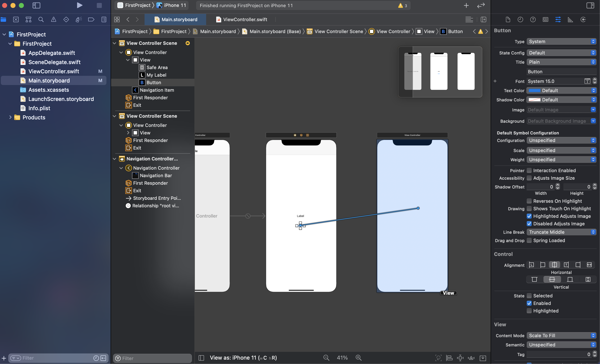Open the Issue navigator warning icon

tap(54, 19)
